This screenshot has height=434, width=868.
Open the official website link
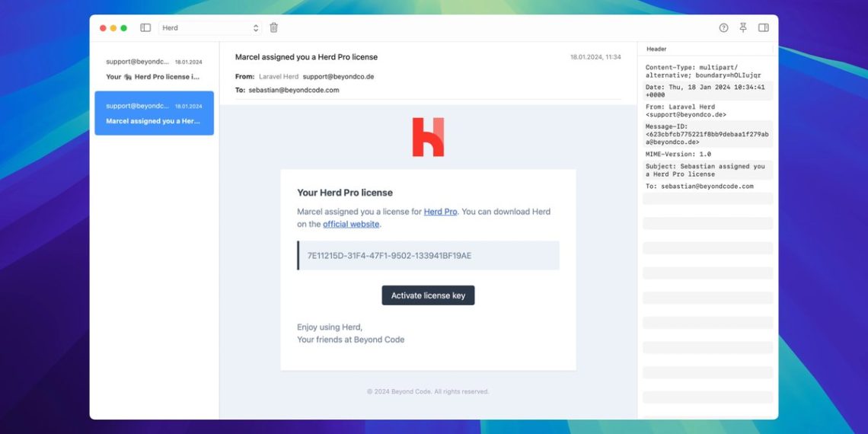tap(351, 225)
